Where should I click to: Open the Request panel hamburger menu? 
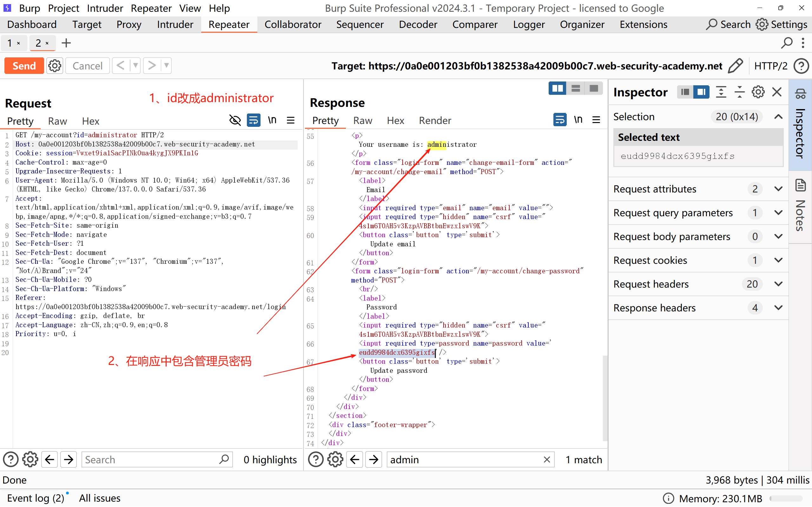coord(291,120)
